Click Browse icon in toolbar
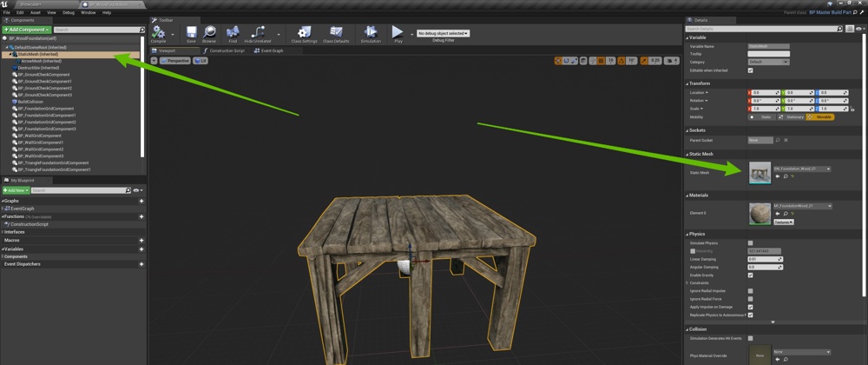The image size is (868, 365). pos(209,34)
